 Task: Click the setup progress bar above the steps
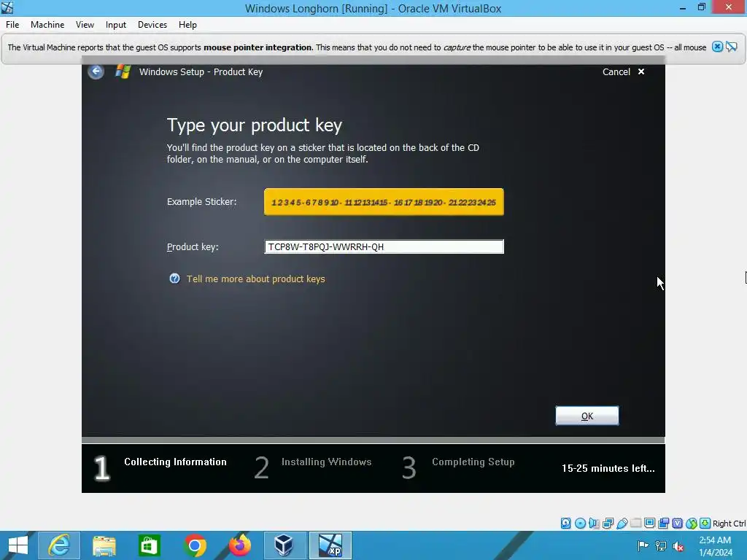click(x=373, y=440)
